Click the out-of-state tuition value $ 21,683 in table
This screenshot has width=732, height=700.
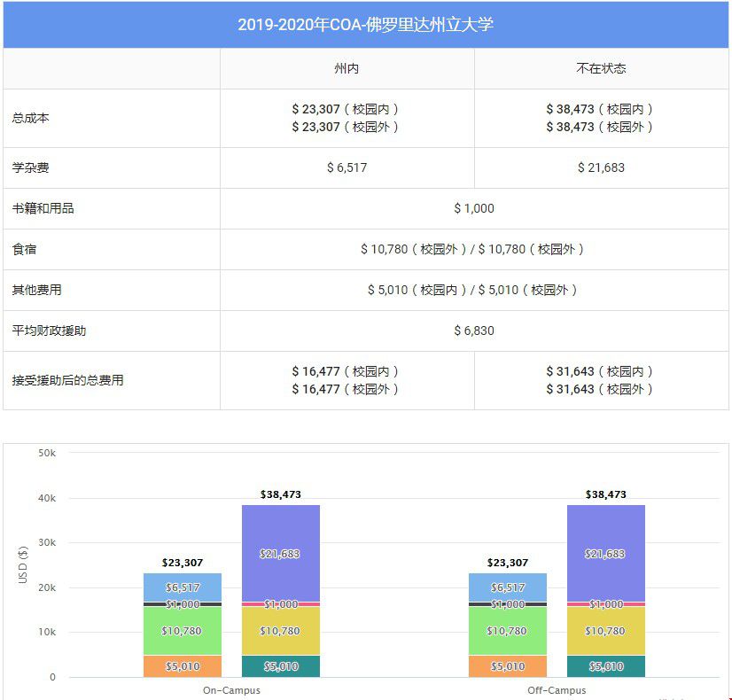point(601,167)
